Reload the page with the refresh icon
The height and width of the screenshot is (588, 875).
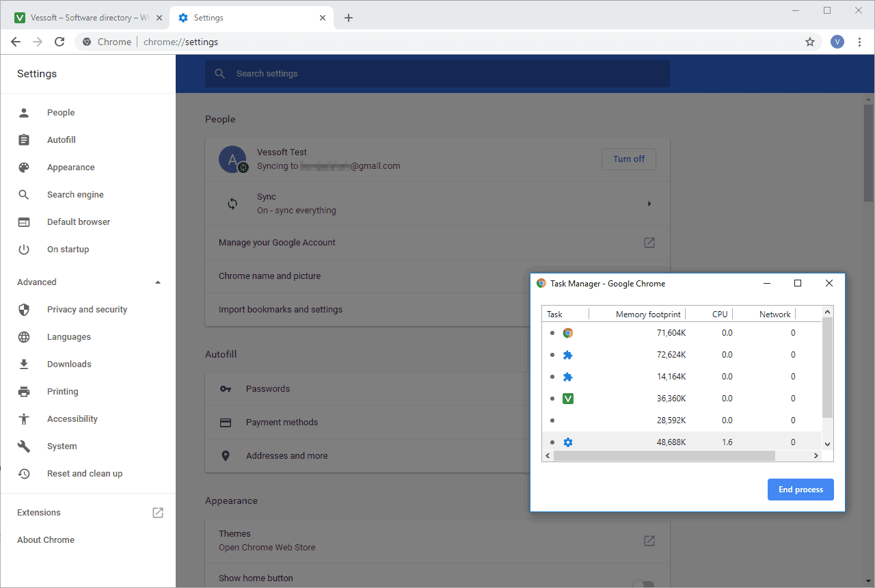tap(59, 42)
